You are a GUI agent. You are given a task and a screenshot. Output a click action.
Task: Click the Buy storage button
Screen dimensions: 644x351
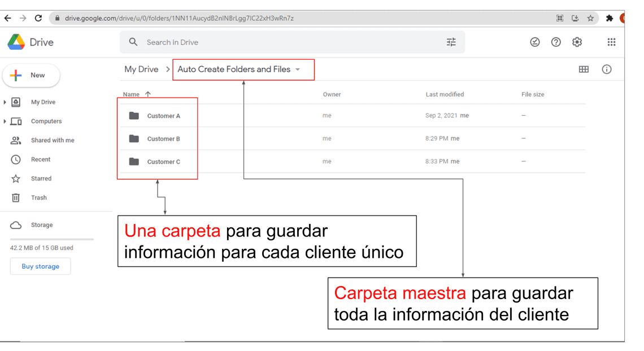pyautogui.click(x=40, y=266)
